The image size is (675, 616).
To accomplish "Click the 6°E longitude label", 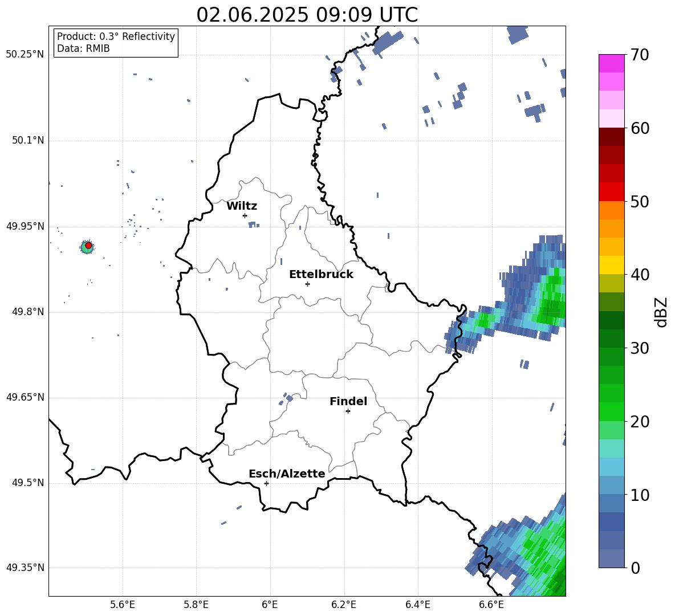I will click(x=270, y=605).
